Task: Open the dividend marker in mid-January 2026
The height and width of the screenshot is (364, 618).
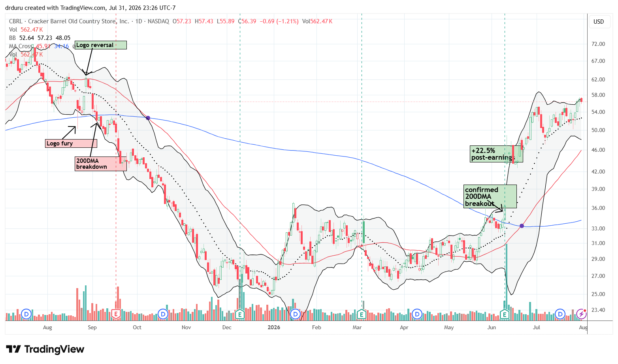Action: pos(295,314)
